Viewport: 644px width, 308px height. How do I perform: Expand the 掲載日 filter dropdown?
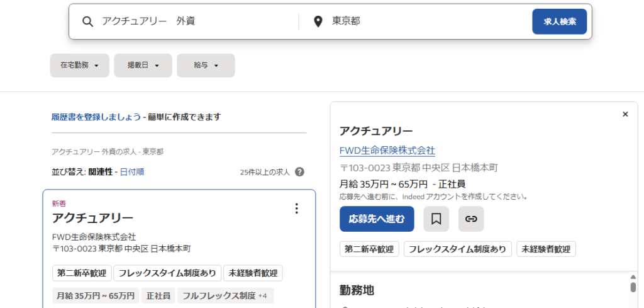click(143, 66)
